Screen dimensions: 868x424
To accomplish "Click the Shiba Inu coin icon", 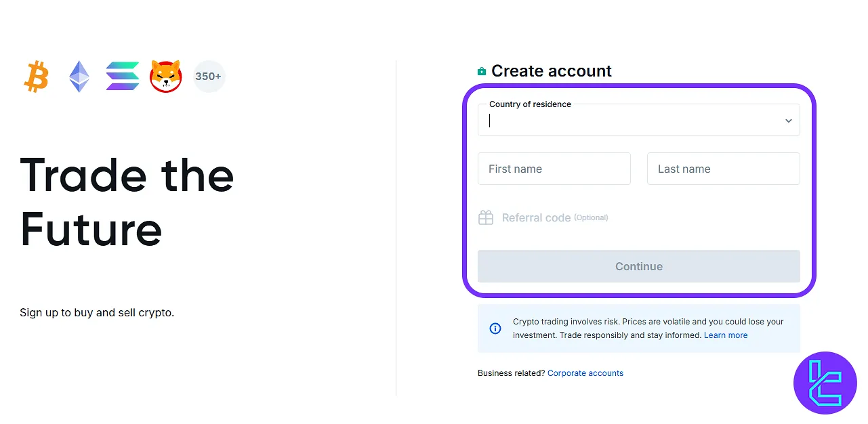I will pyautogui.click(x=166, y=77).
